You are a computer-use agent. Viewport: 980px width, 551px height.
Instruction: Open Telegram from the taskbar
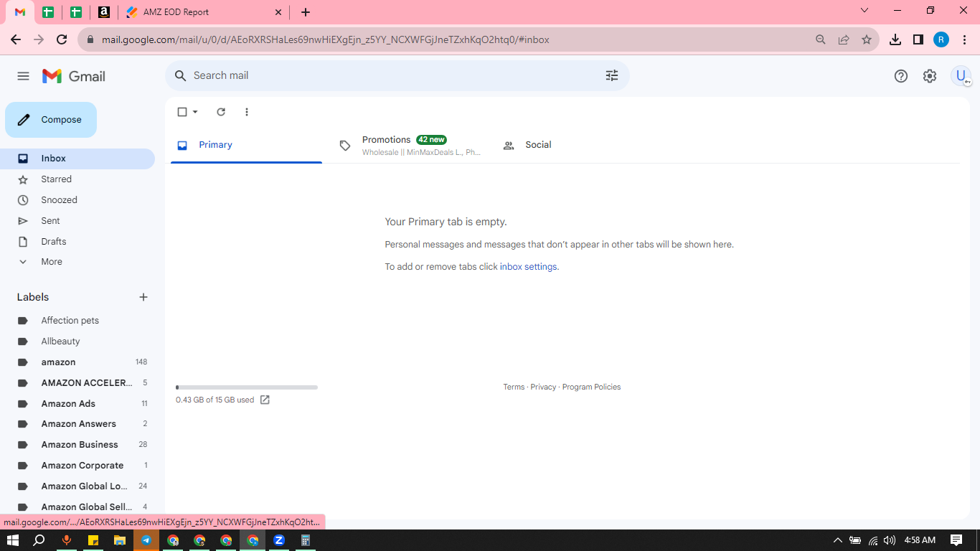coord(146,540)
